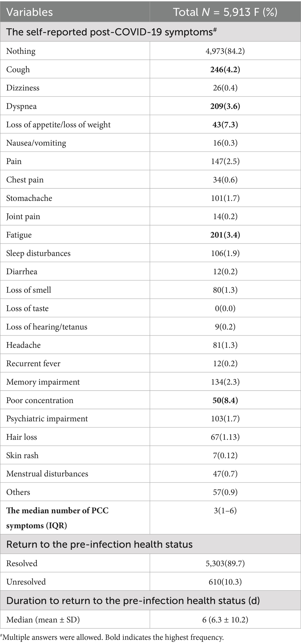
Task: Click the Variables column header
Action: (29, 12)
